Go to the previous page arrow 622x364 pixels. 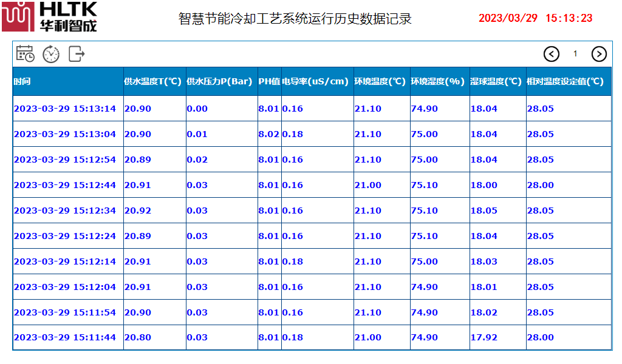click(x=551, y=54)
